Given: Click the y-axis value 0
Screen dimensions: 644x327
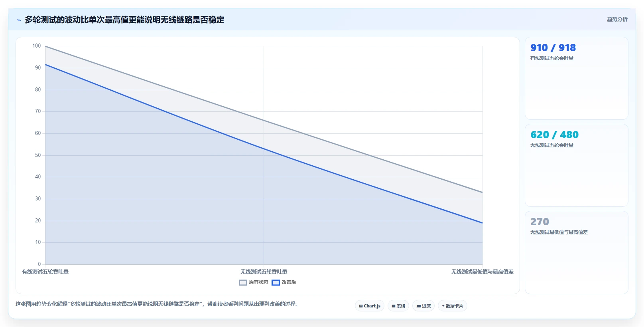Looking at the screenshot, I should click(39, 264).
